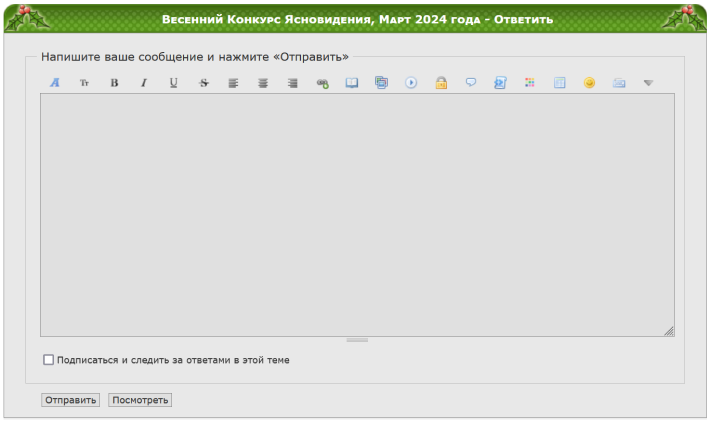Open the font face icon in toolbar

pos(55,83)
